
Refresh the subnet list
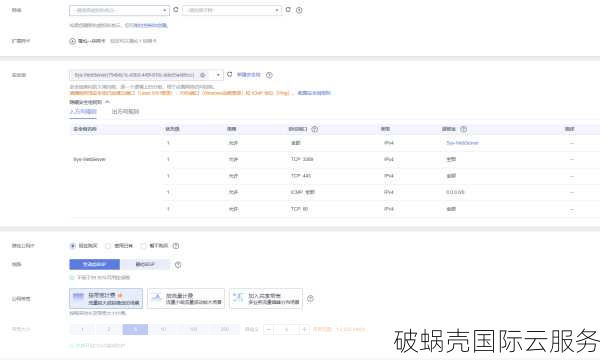pyautogui.click(x=288, y=10)
